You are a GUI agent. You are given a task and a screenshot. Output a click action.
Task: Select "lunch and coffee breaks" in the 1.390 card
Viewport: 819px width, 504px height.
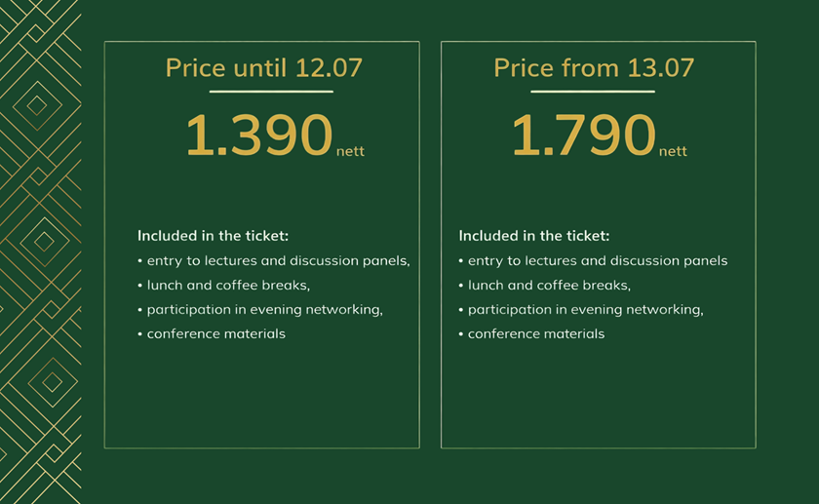[226, 286]
